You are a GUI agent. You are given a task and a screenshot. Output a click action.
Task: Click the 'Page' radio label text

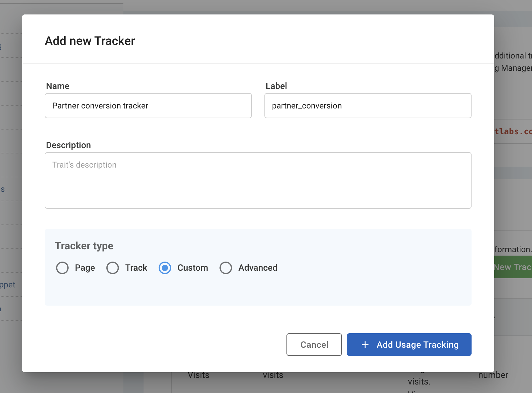click(x=85, y=268)
